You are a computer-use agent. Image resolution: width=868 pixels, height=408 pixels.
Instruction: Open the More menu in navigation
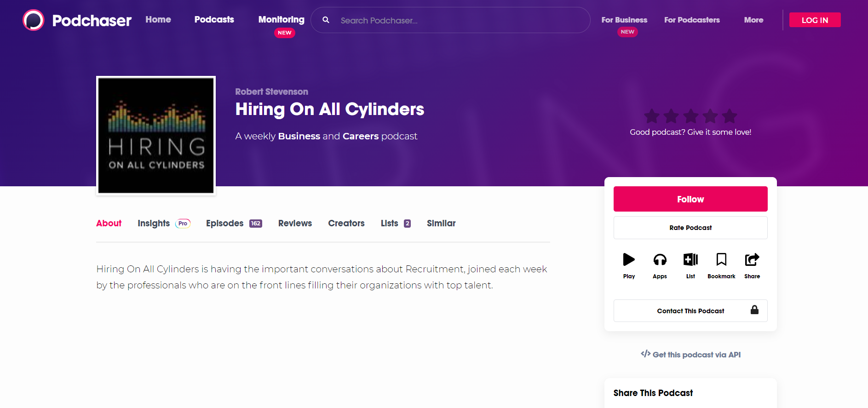coord(753,20)
